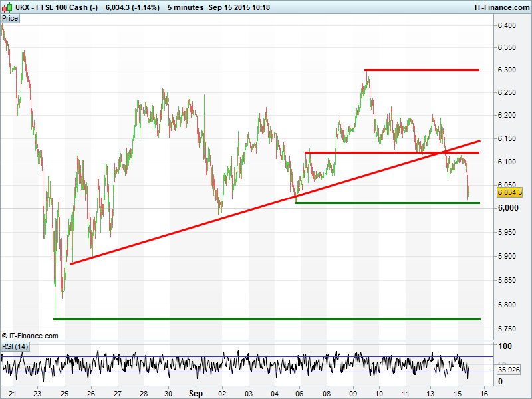Click the date label 21 on time axis
The height and width of the screenshot is (399, 532).
pos(11,393)
